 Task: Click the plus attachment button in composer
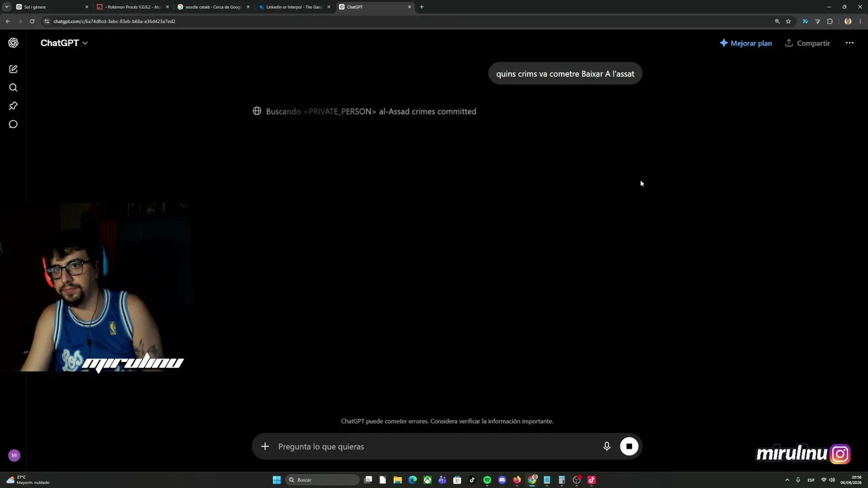coord(265,446)
